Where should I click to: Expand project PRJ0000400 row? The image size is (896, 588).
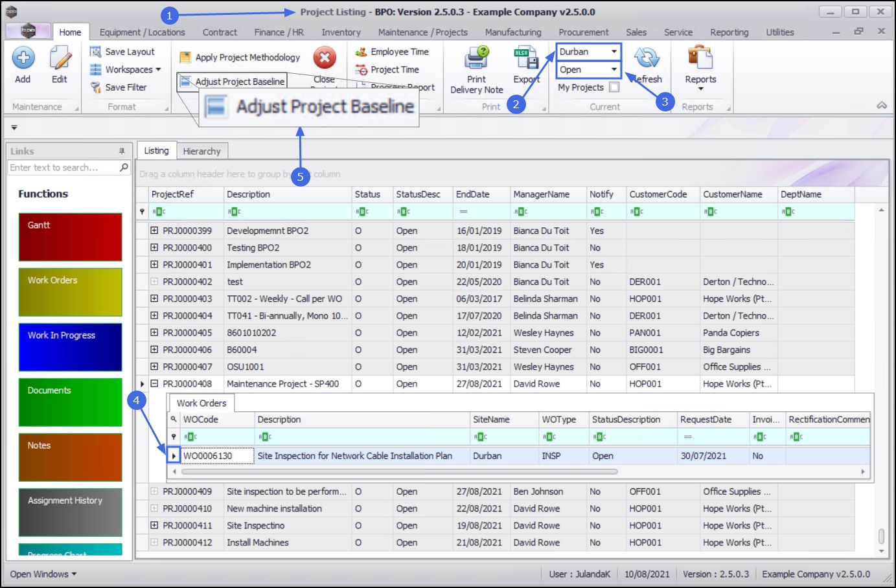[154, 247]
